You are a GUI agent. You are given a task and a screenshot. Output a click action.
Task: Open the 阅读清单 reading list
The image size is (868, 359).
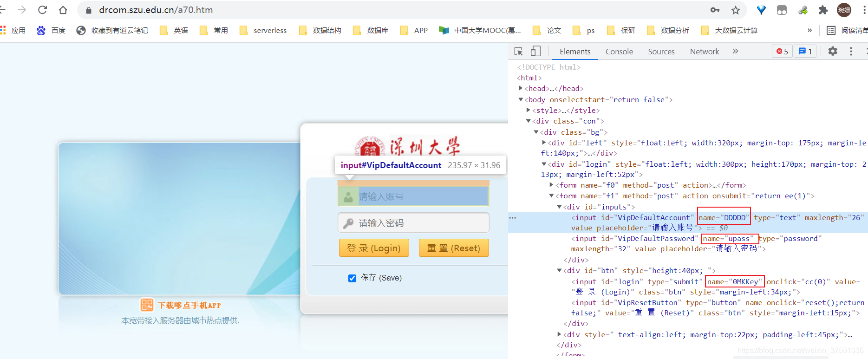[x=847, y=30]
